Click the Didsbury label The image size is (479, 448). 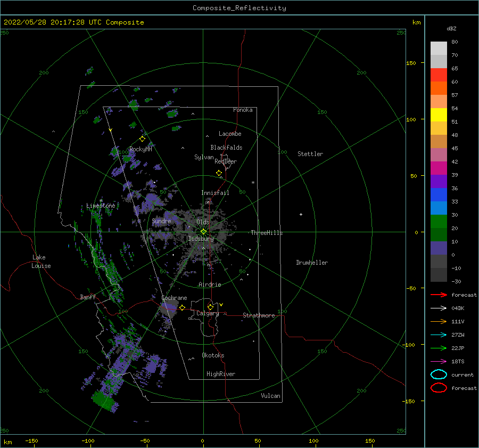click(x=201, y=239)
